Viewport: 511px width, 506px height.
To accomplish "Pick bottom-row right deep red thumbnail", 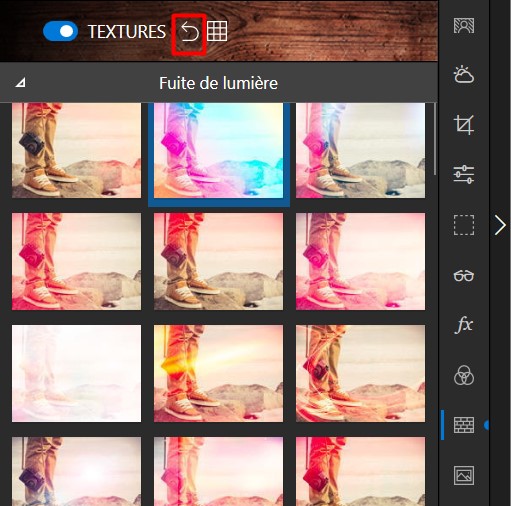I will [360, 471].
